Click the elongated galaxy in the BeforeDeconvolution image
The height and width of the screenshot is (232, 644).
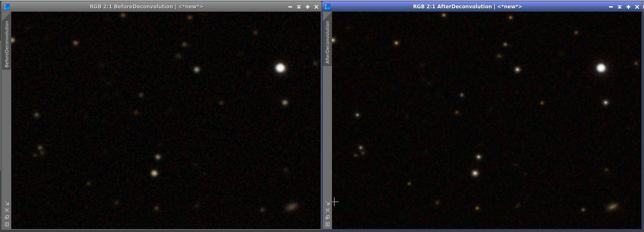tap(292, 207)
